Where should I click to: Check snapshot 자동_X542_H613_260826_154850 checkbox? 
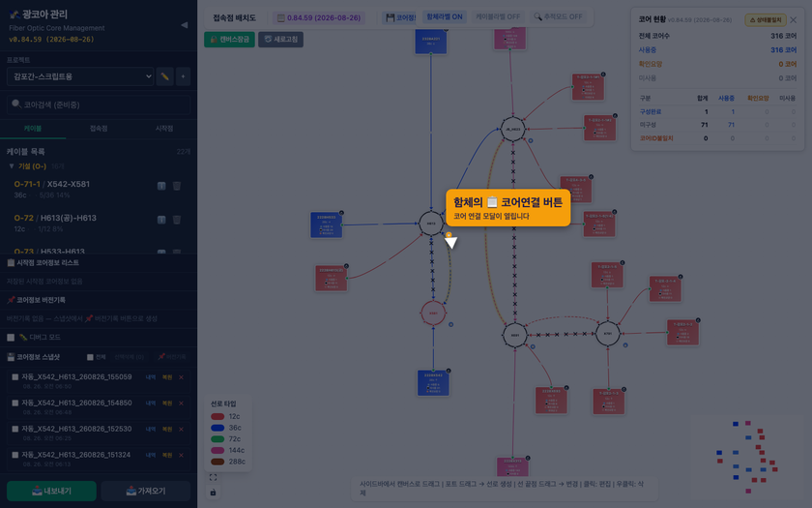(15, 403)
